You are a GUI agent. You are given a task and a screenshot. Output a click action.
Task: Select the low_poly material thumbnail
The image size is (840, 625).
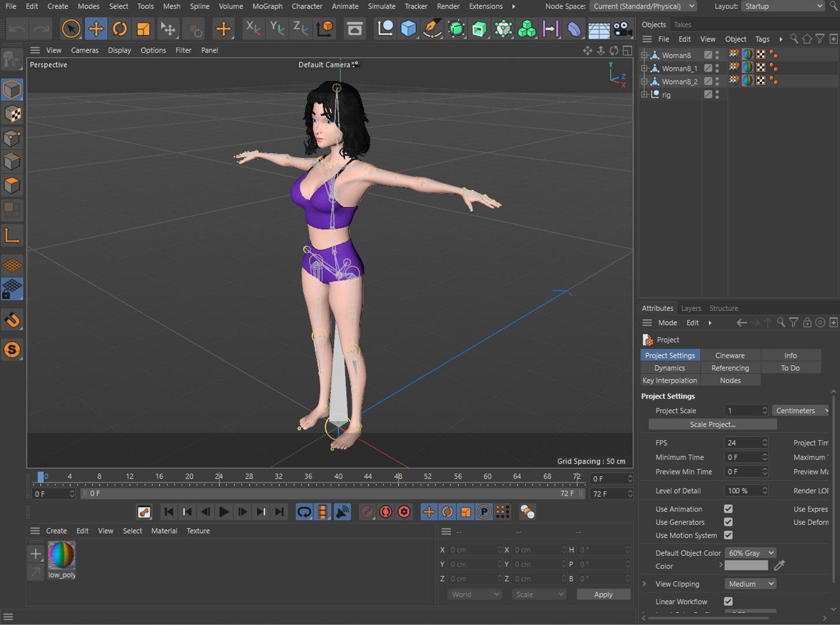pos(61,556)
